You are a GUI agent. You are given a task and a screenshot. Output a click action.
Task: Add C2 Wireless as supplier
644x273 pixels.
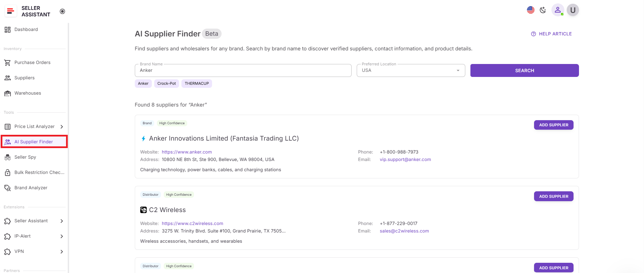point(554,196)
